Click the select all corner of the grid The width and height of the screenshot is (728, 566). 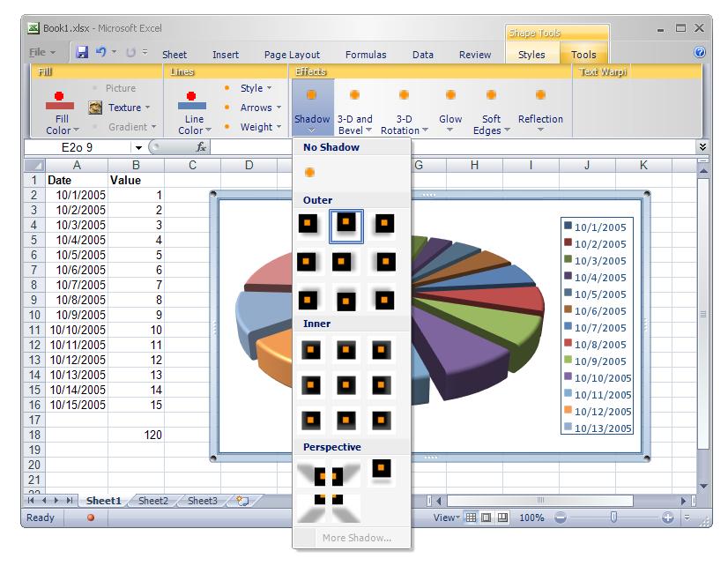coord(33,165)
